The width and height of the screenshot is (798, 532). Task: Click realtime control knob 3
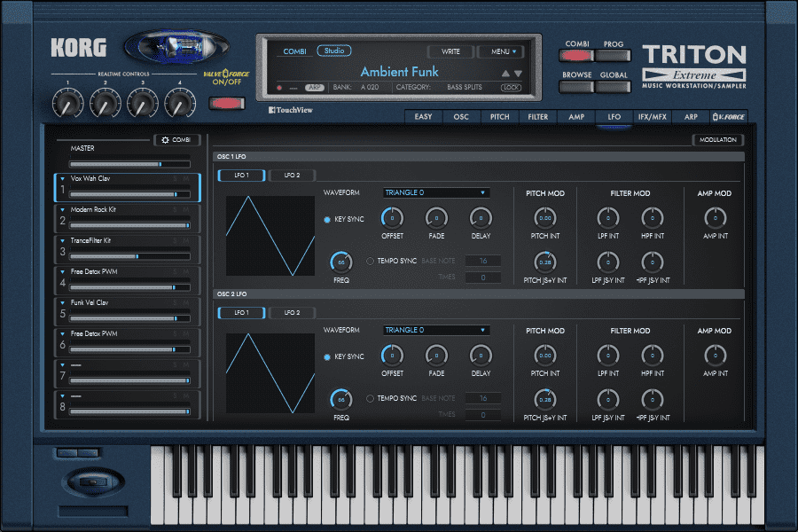(143, 102)
